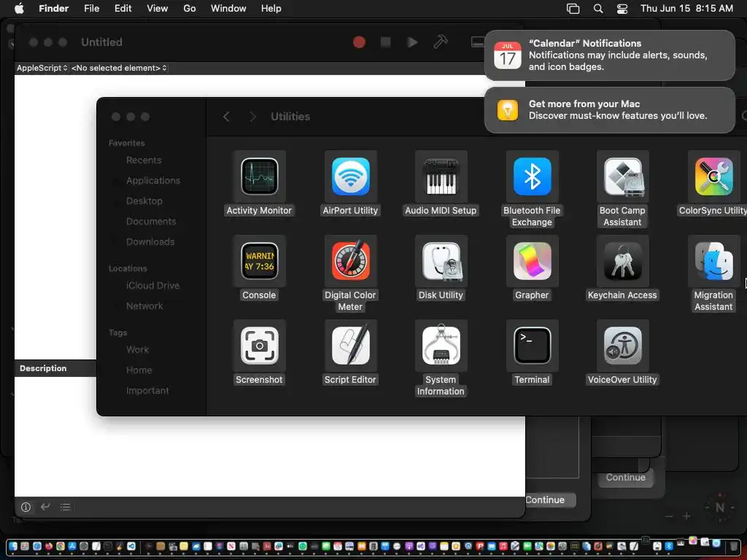747x560 pixels.
Task: Open Bluetooth File Exchange
Action: pos(532,176)
